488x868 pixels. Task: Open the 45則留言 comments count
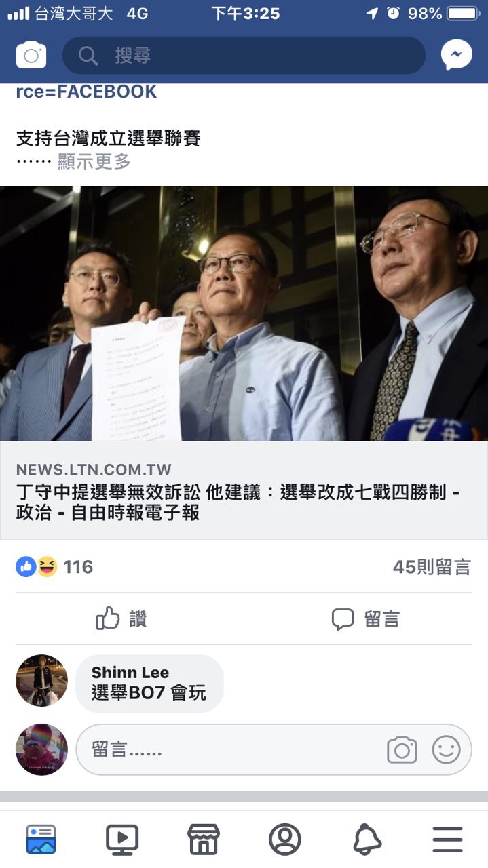[432, 568]
